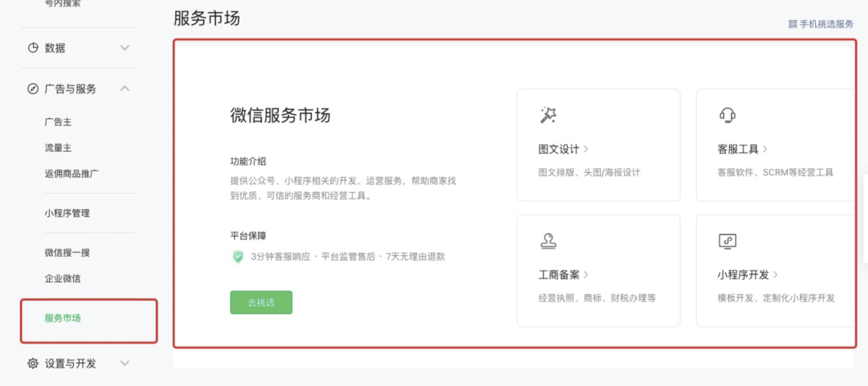Collapse the 广告与服务 section chevron

click(125, 88)
